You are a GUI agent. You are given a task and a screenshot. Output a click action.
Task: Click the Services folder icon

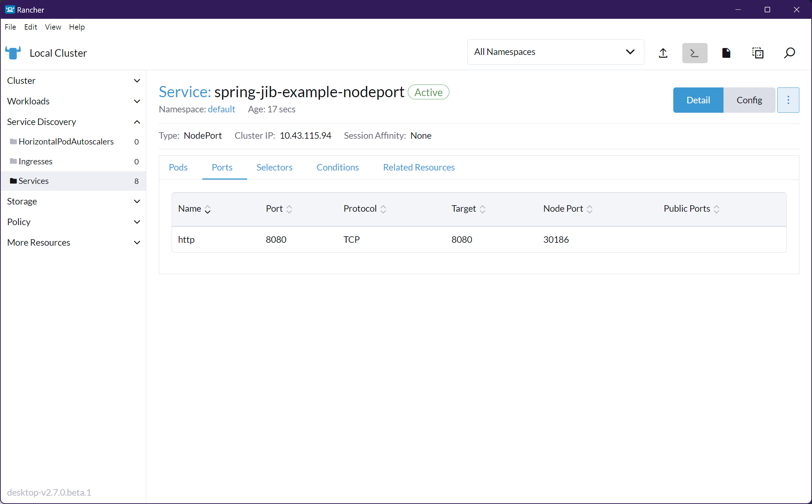[13, 181]
